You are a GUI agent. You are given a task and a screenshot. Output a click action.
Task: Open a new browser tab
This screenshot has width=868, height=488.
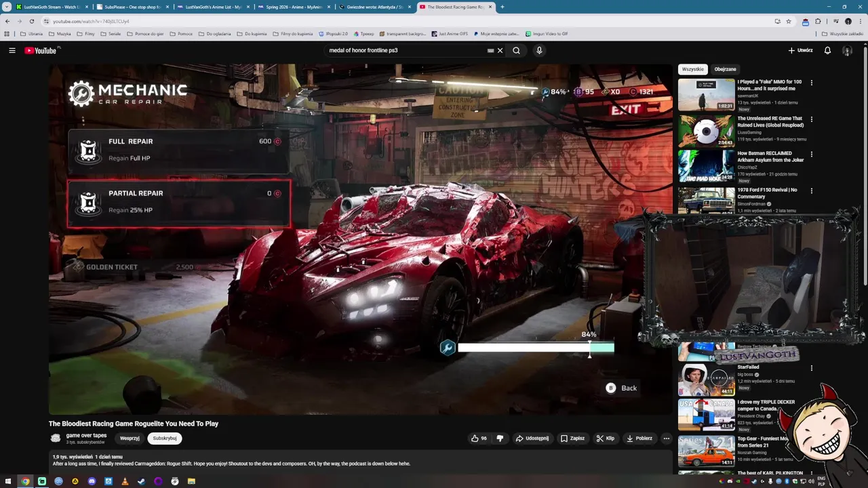(502, 7)
